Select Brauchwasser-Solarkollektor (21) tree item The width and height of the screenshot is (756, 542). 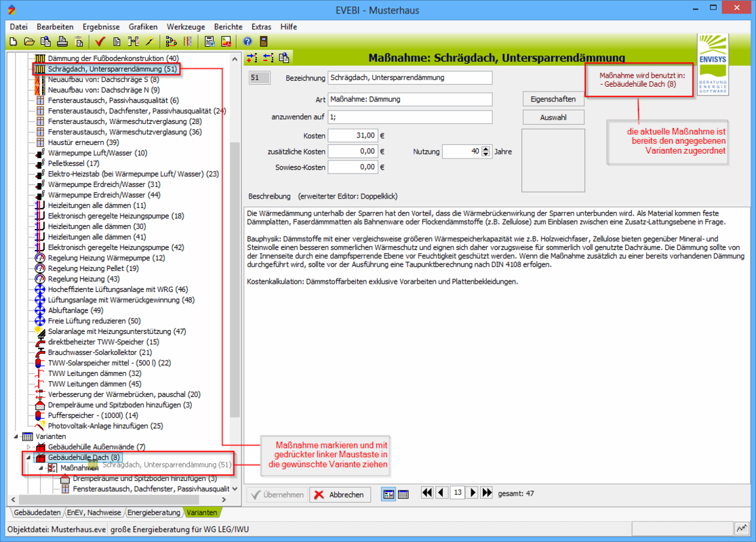point(100,352)
